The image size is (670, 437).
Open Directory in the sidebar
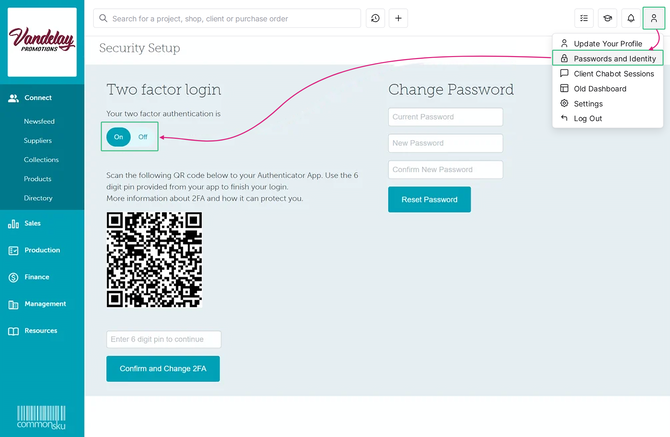[x=38, y=198]
